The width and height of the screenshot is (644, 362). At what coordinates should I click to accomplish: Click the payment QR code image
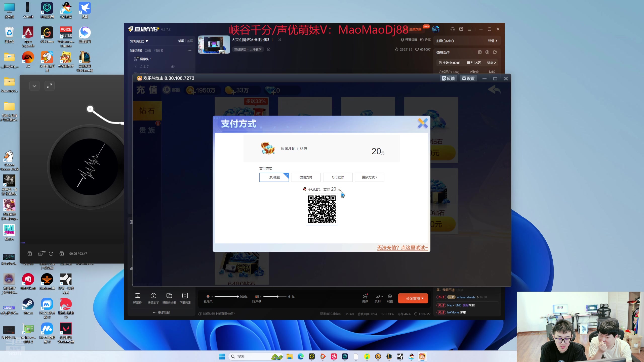point(322,209)
